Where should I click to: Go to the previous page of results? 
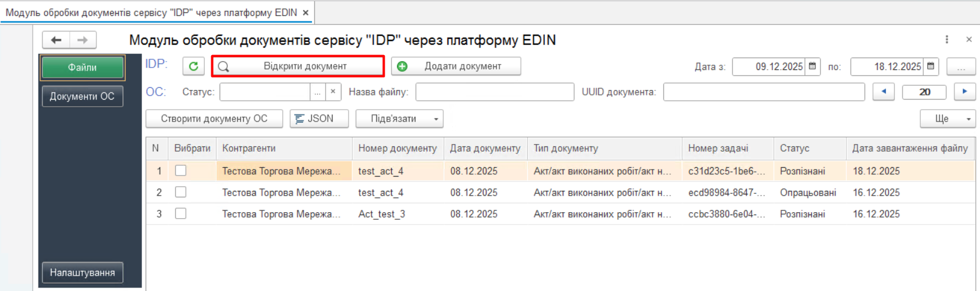pos(884,92)
